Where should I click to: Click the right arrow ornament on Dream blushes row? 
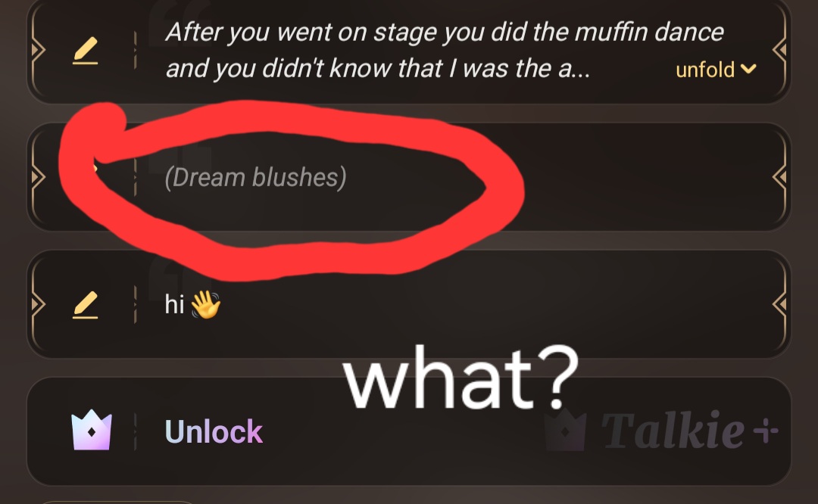coord(779,177)
